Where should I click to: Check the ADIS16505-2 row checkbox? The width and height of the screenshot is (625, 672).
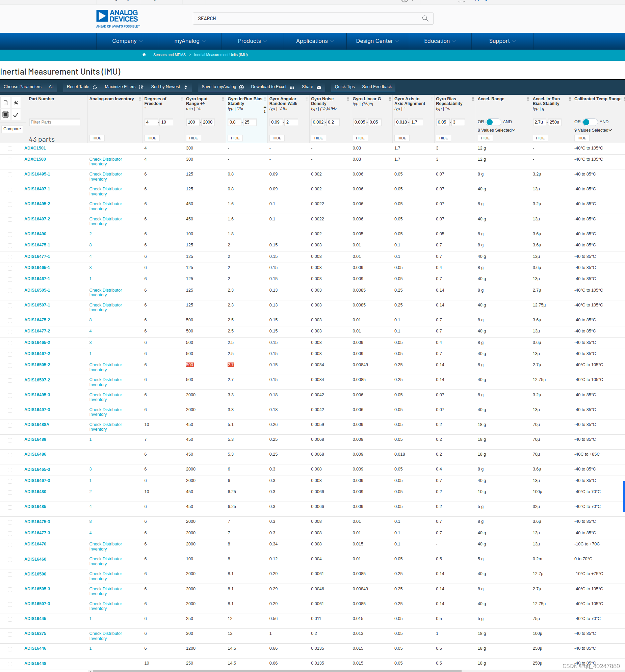pos(10,366)
